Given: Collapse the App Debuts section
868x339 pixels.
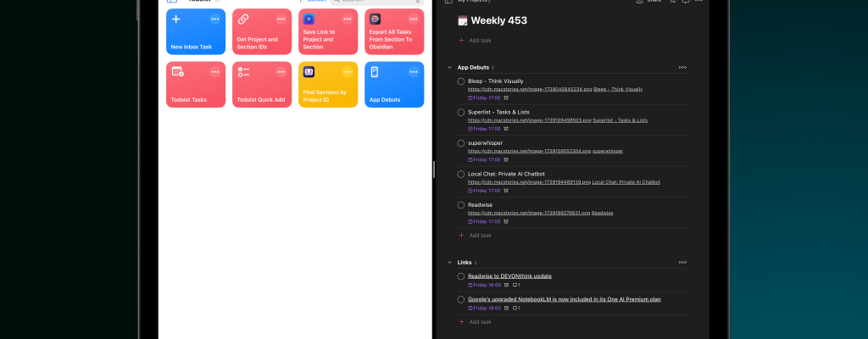Looking at the screenshot, I should coord(449,67).
